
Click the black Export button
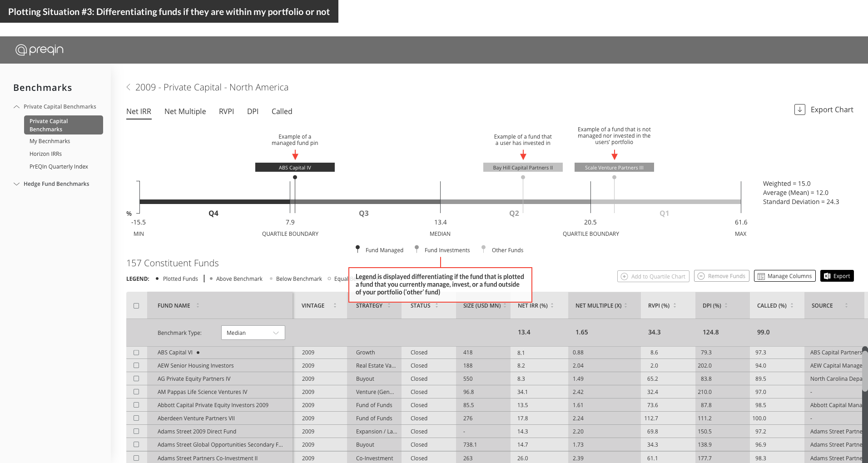click(x=837, y=276)
